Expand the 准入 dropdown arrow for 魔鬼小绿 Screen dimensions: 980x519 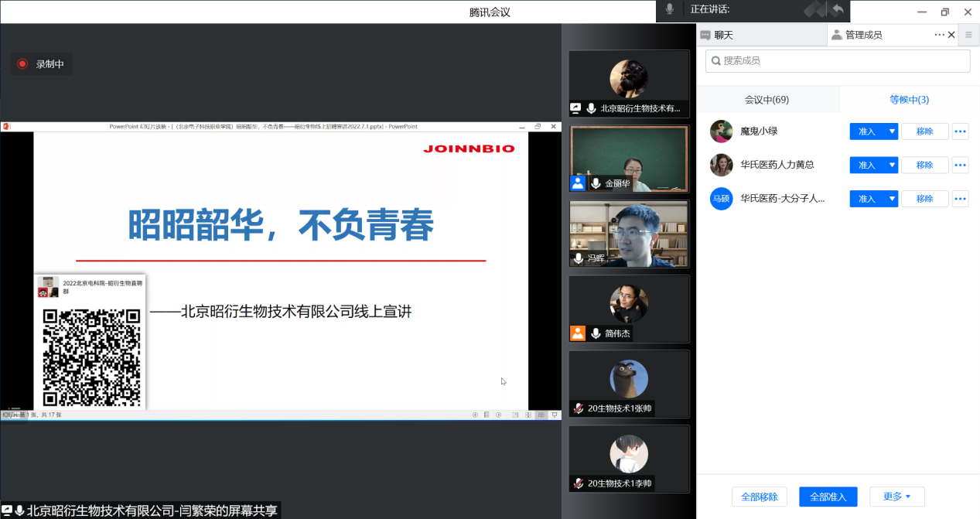tap(892, 131)
